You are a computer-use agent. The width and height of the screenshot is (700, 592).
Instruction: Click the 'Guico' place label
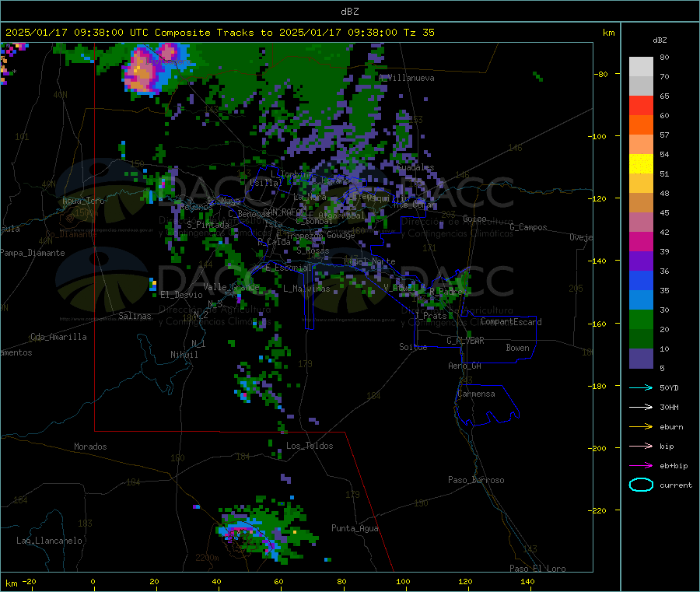pyautogui.click(x=474, y=219)
